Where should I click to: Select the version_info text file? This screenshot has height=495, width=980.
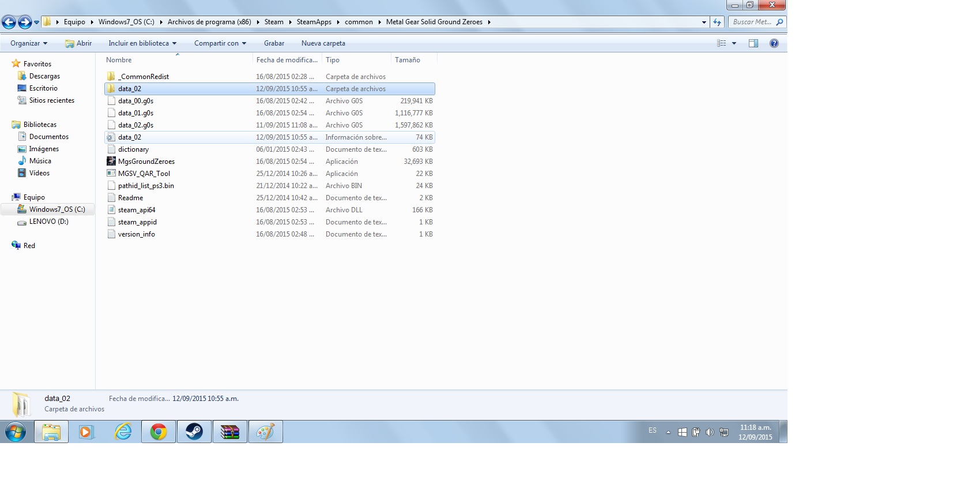coord(269,234)
